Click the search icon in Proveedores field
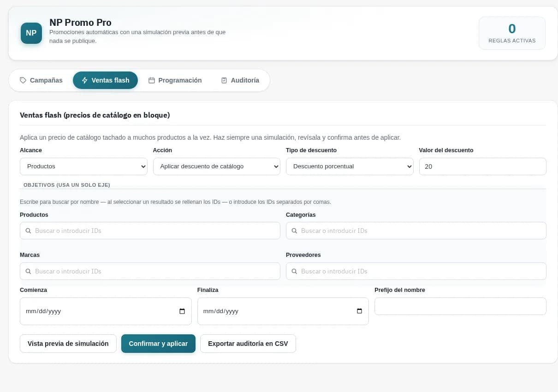This screenshot has height=392, width=558. pyautogui.click(x=295, y=271)
